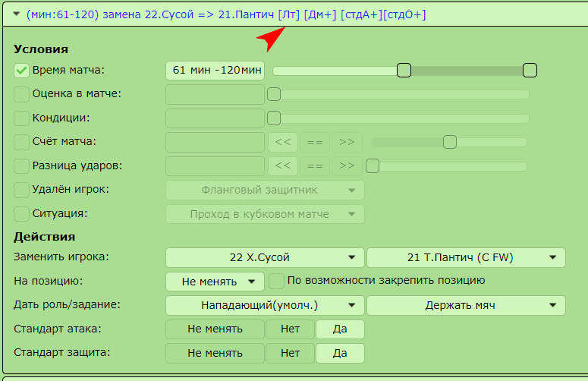The image size is (588, 381).
Task: Enable the Кондиции condition checkbox
Action: [x=21, y=118]
